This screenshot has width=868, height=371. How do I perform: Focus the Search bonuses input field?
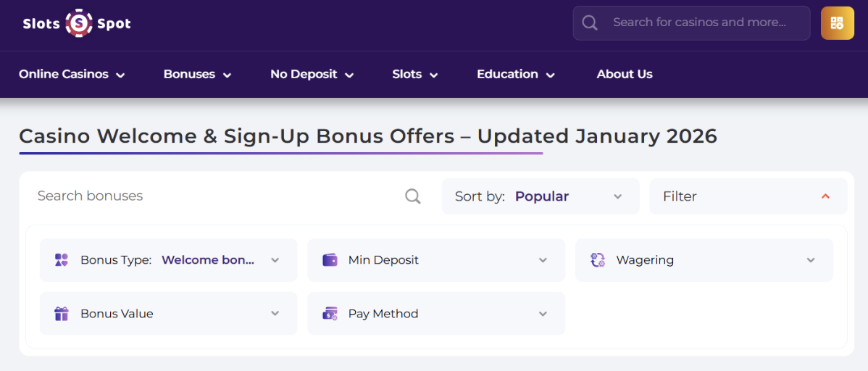(x=210, y=196)
